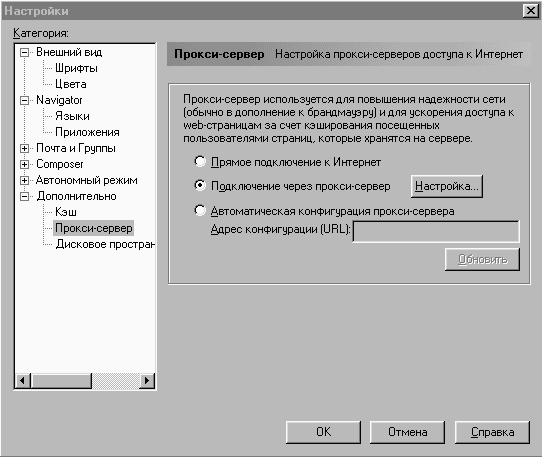Expand the Composer tree node

(x=24, y=165)
